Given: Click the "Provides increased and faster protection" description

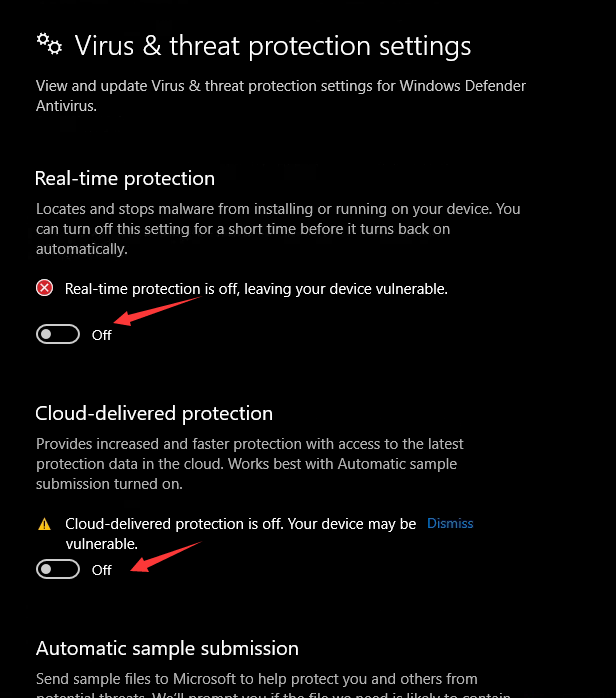Looking at the screenshot, I should pos(250,463).
